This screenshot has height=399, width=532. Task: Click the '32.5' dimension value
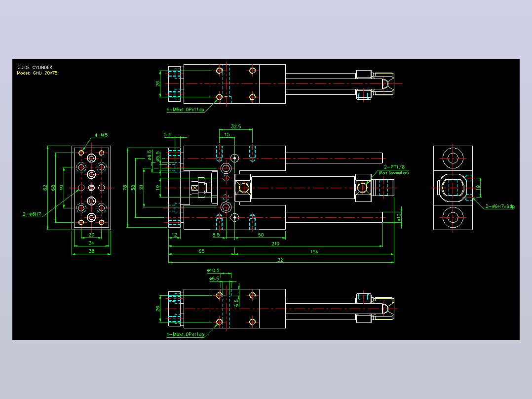point(236,126)
